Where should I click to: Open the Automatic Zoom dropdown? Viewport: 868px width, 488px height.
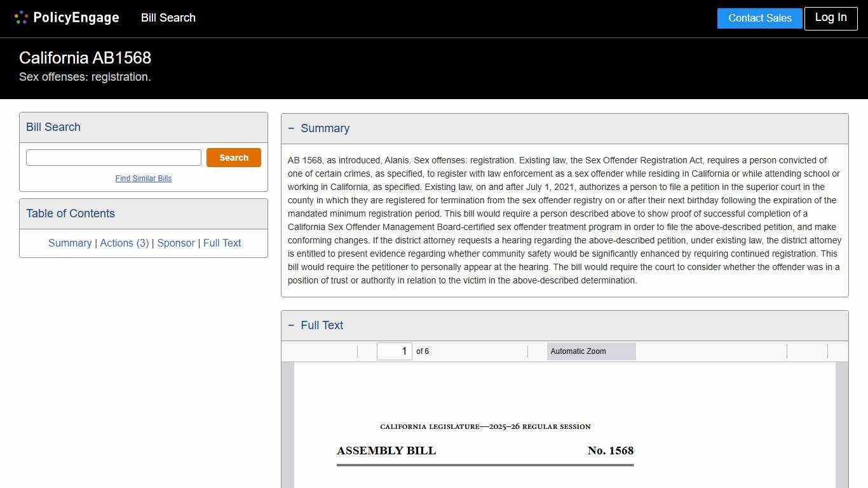tap(591, 351)
